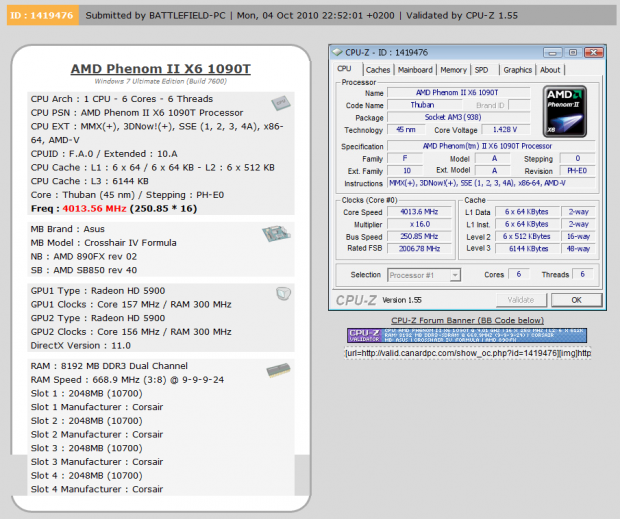The height and width of the screenshot is (519, 620).
Task: Click the OK button in CPU-Z
Action: [576, 299]
